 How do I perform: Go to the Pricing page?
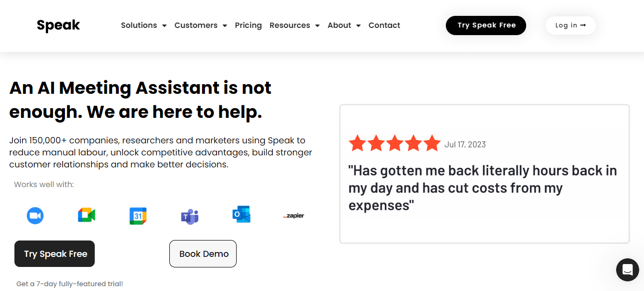point(248,25)
